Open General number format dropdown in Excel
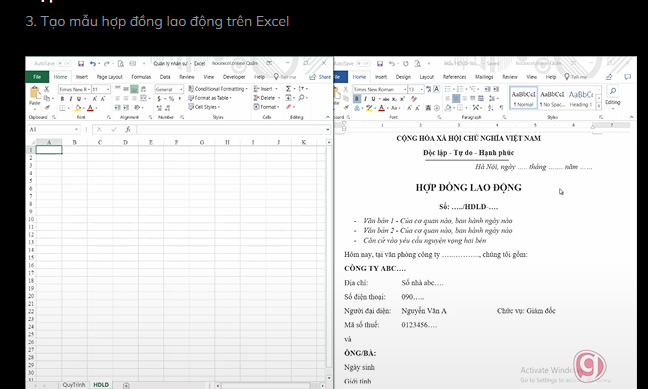Screen dimensions: 648x389 point(181,89)
